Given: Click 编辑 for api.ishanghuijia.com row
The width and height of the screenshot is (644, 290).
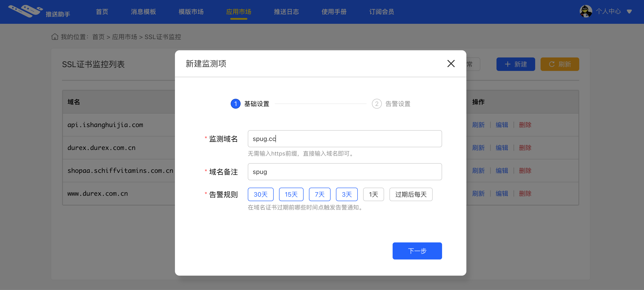Looking at the screenshot, I should [x=501, y=125].
